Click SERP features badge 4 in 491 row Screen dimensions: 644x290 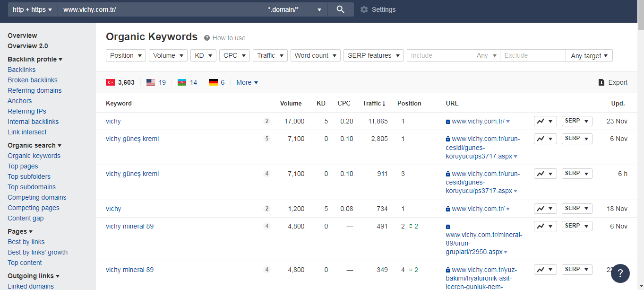(x=266, y=226)
